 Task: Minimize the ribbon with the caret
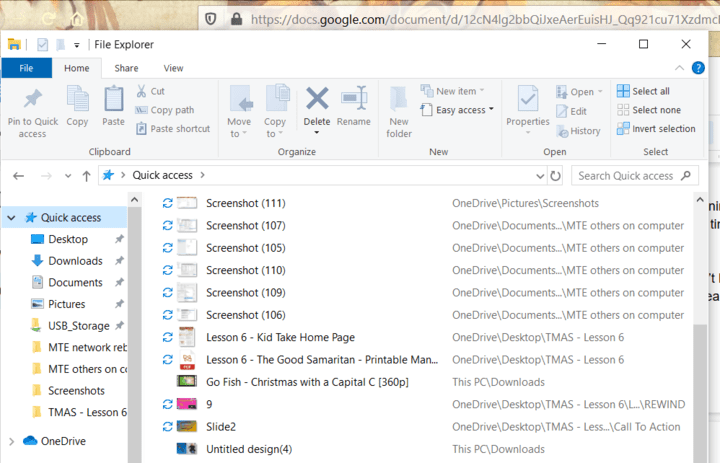(679, 68)
